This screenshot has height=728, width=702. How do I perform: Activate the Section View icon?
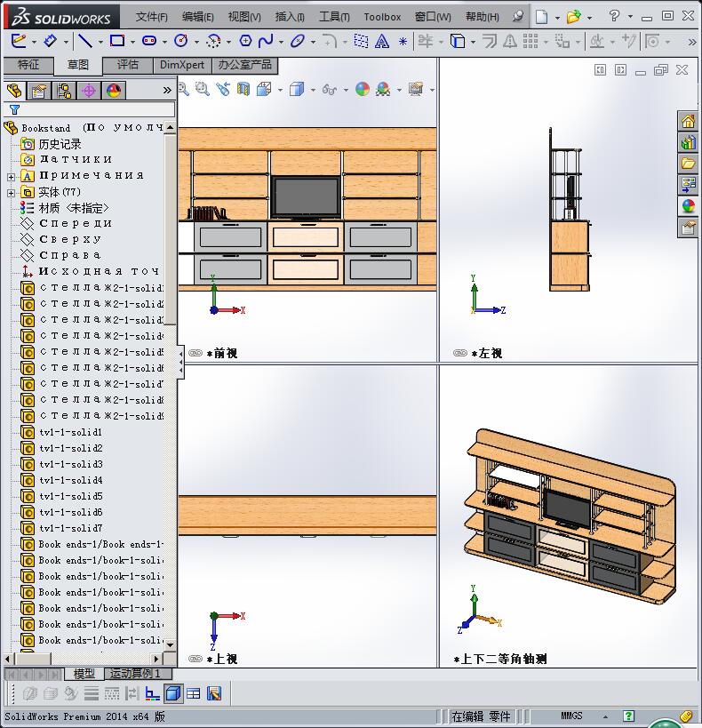pyautogui.click(x=243, y=89)
